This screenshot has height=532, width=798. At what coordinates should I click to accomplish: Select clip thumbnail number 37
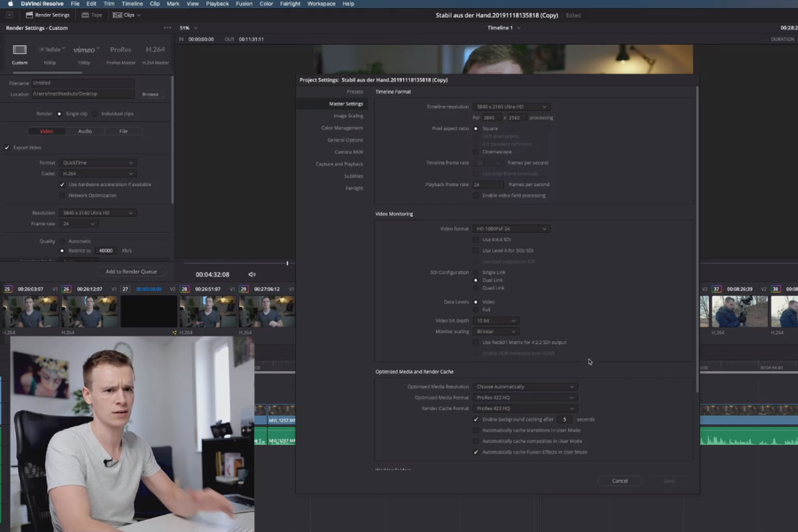tap(739, 311)
